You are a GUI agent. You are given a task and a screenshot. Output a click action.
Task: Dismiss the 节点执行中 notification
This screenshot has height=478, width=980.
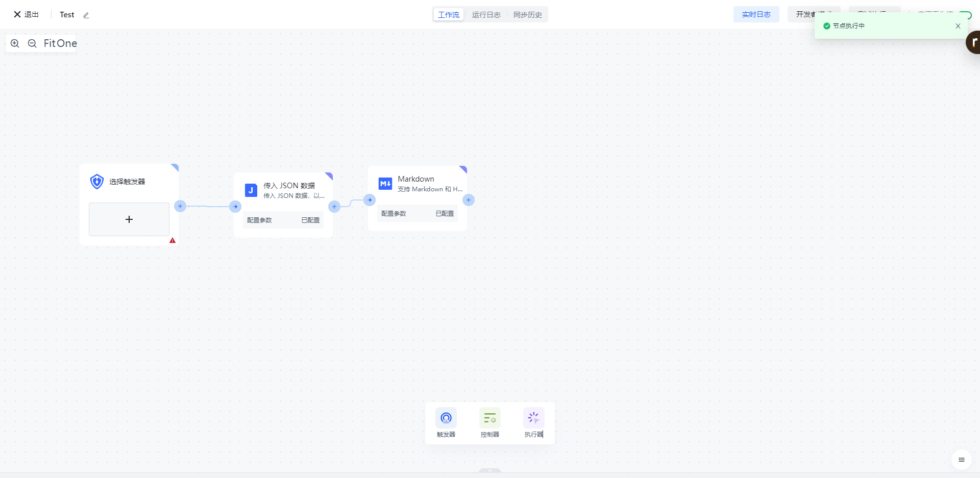click(958, 26)
